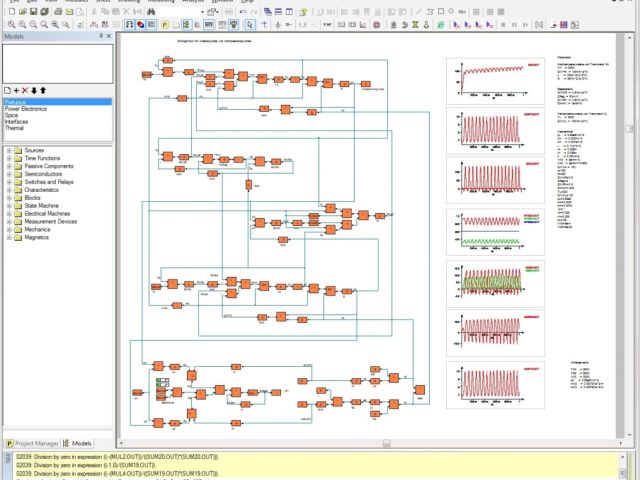Expand the Electrical Machines folder
This screenshot has height=480, width=640.
9,213
